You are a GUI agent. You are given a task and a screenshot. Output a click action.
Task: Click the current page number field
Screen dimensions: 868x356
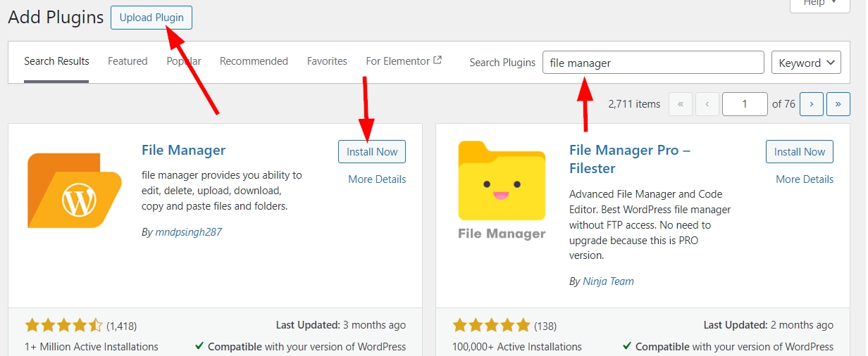745,104
